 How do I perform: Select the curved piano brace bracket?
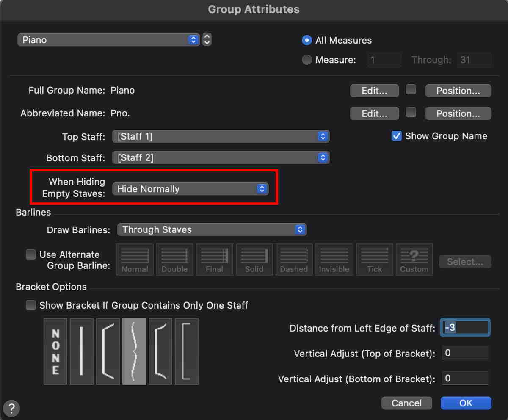coord(134,351)
